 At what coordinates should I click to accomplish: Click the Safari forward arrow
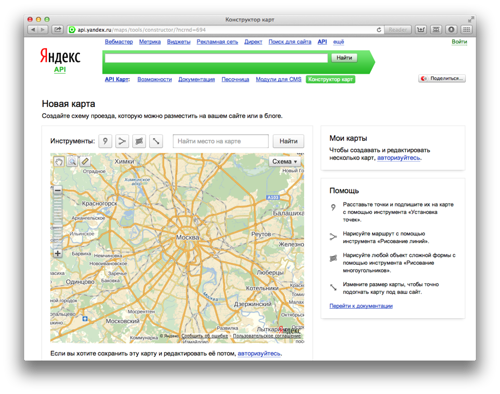point(43,30)
